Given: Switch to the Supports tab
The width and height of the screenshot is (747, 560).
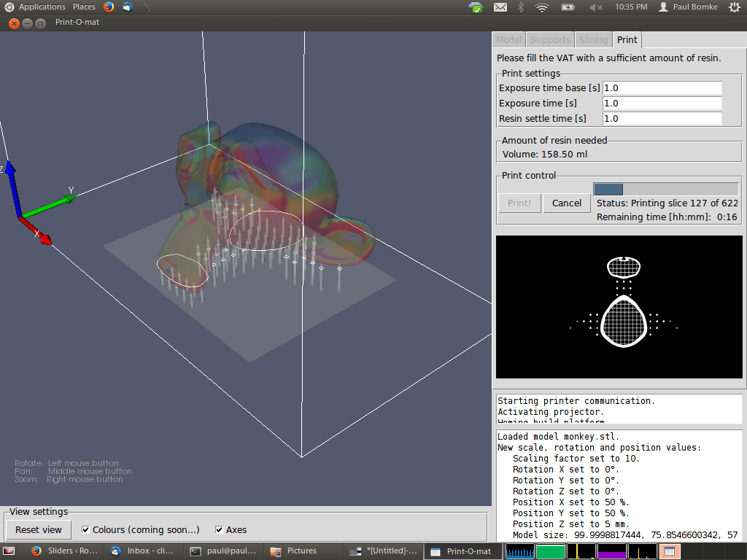Looking at the screenshot, I should click(x=550, y=39).
